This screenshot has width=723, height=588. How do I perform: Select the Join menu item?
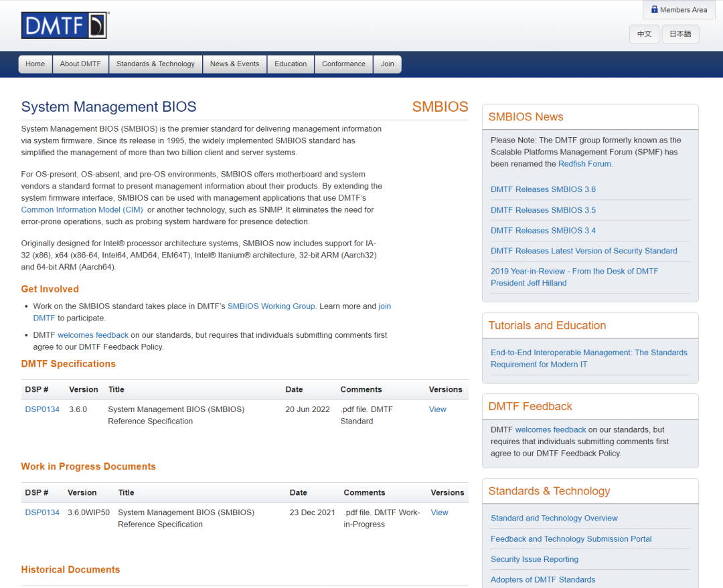point(387,64)
